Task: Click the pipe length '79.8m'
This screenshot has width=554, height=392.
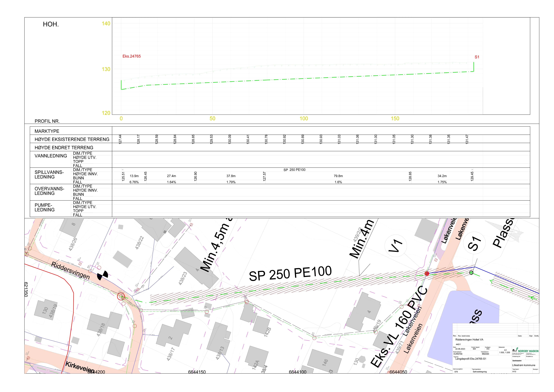Action: pos(338,176)
